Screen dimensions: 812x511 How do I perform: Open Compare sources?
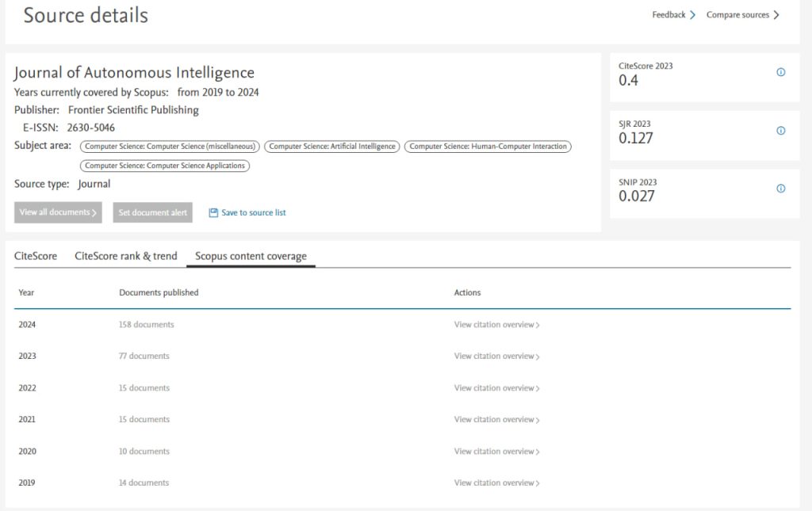[742, 15]
